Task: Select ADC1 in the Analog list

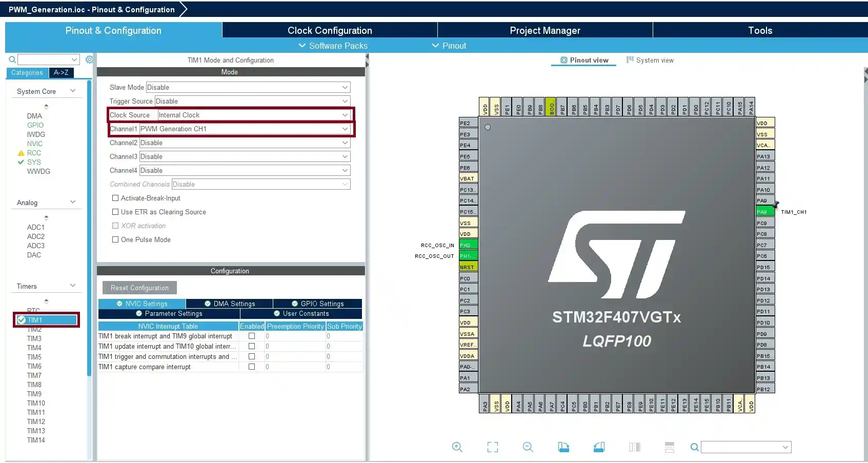Action: coord(36,227)
